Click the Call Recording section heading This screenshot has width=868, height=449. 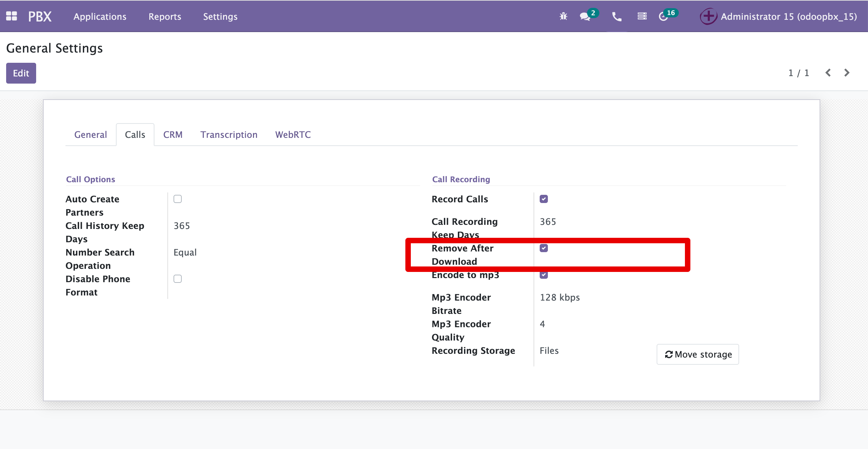click(x=461, y=179)
